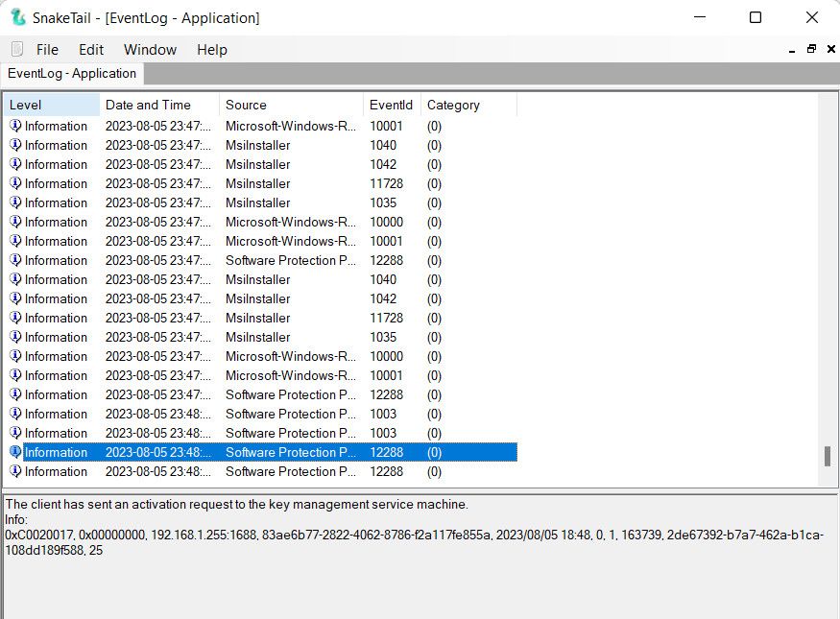Click the info icon on the highlighted 12288 row
This screenshot has height=619, width=840.
pyautogui.click(x=15, y=452)
